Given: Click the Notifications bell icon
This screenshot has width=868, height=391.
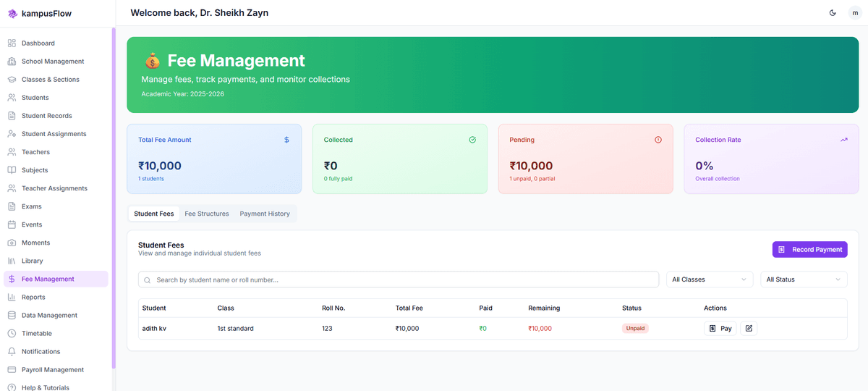Looking at the screenshot, I should (x=12, y=351).
